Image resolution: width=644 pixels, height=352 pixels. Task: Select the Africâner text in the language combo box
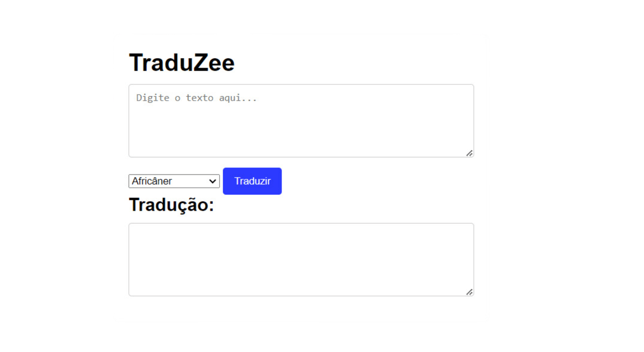point(152,181)
